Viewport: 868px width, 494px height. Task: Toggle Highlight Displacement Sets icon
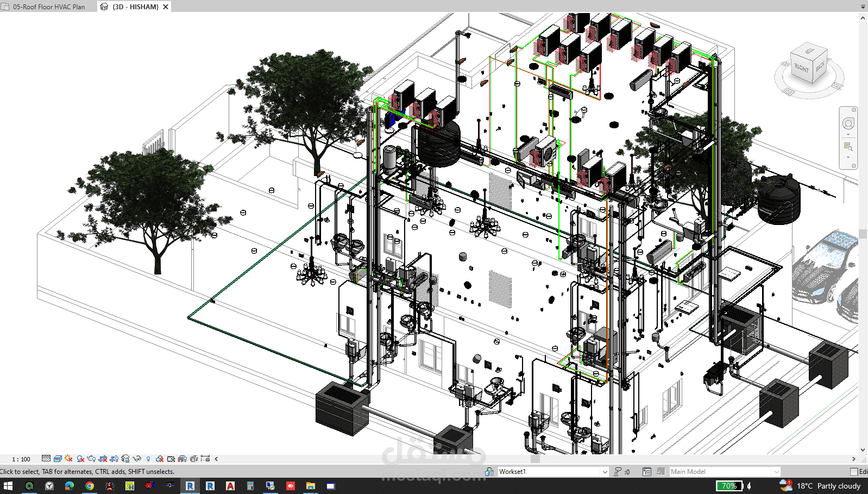(194, 459)
